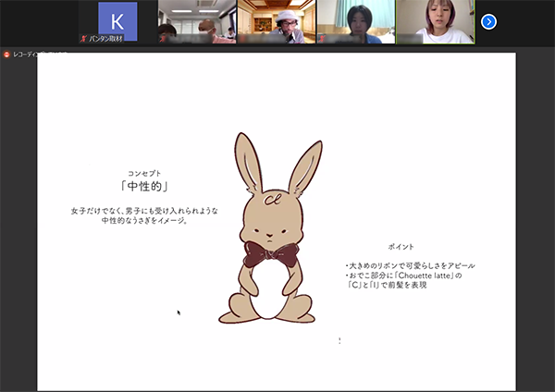Screen dimensions: 555x392
Task: Click the line 中性的なうさぎをイメージ。
Action: (144, 220)
